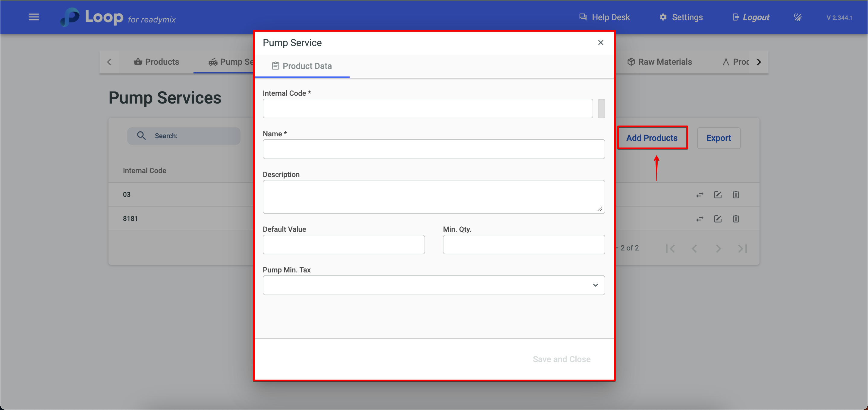The width and height of the screenshot is (868, 410).
Task: Delete pump service row 8181
Action: pos(736,219)
